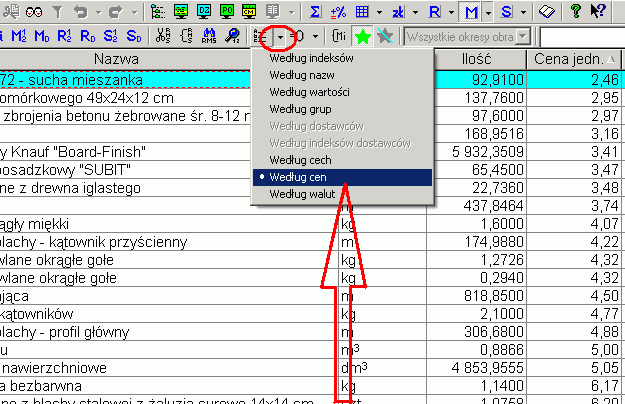Image resolution: width=625 pixels, height=404 pixels.
Task: Click the open book icon
Action: pyautogui.click(x=545, y=12)
